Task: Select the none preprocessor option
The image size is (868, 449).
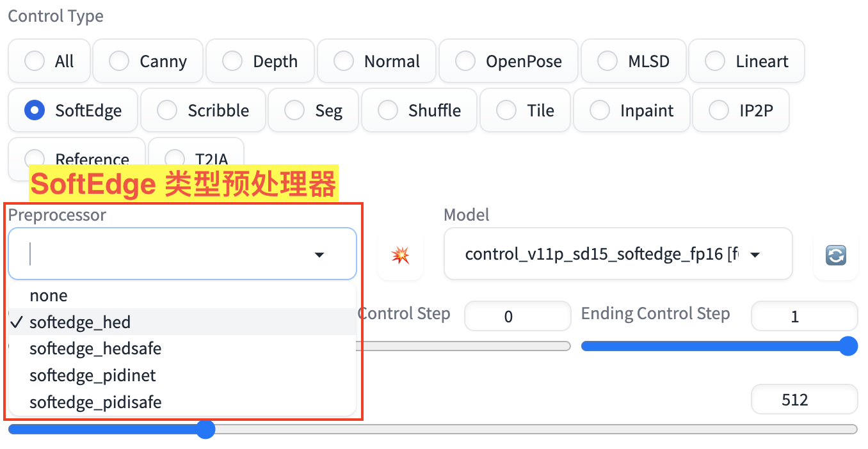Action: pos(49,295)
